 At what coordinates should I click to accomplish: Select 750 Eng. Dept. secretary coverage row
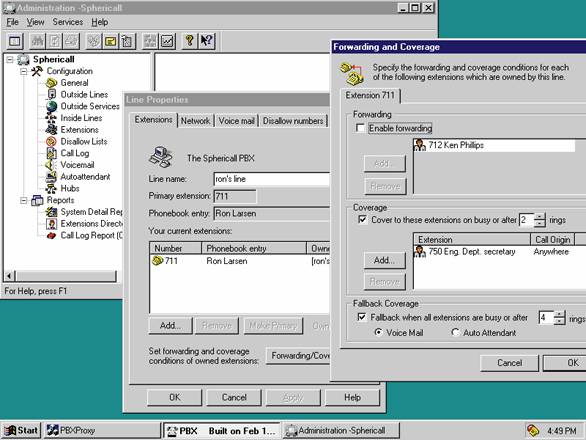500,252
